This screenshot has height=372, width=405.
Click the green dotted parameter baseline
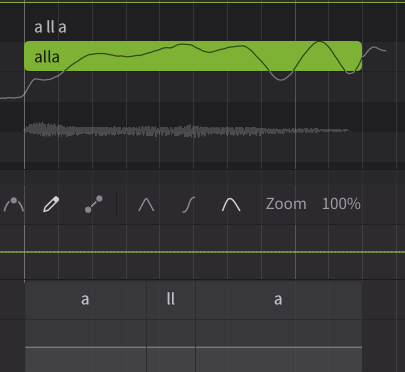[x=202, y=252]
